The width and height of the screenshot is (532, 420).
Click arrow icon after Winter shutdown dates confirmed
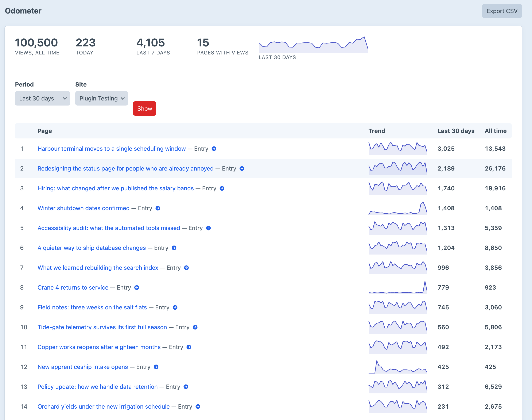click(x=158, y=208)
